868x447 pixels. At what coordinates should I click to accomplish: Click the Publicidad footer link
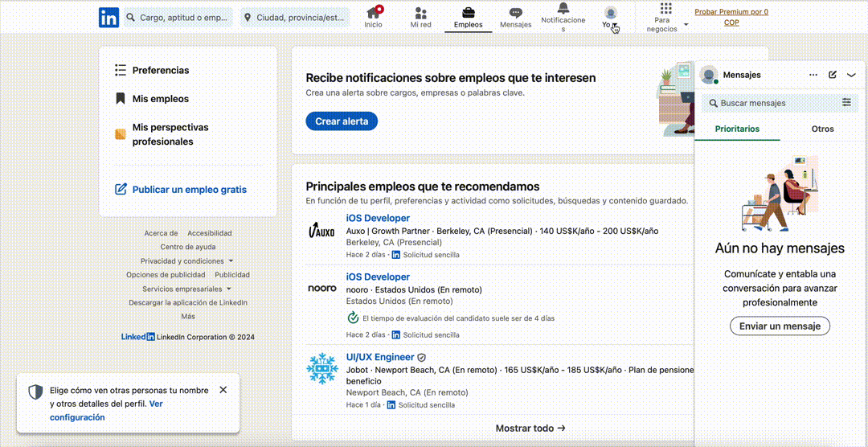[232, 275]
